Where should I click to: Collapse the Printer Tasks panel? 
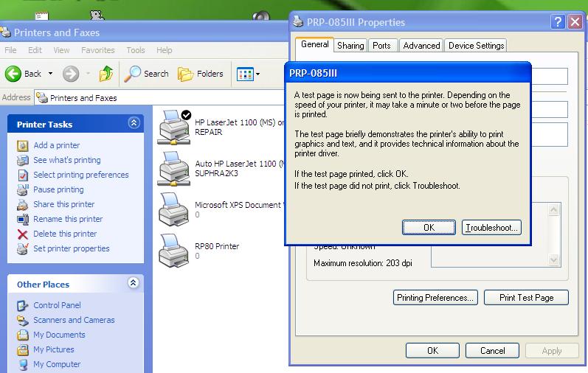click(x=134, y=122)
